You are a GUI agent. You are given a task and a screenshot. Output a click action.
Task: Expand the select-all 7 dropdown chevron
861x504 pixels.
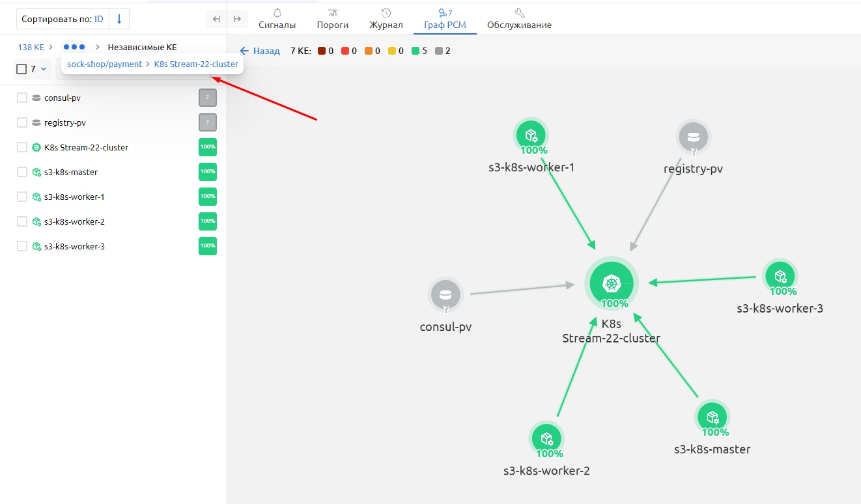click(x=44, y=69)
